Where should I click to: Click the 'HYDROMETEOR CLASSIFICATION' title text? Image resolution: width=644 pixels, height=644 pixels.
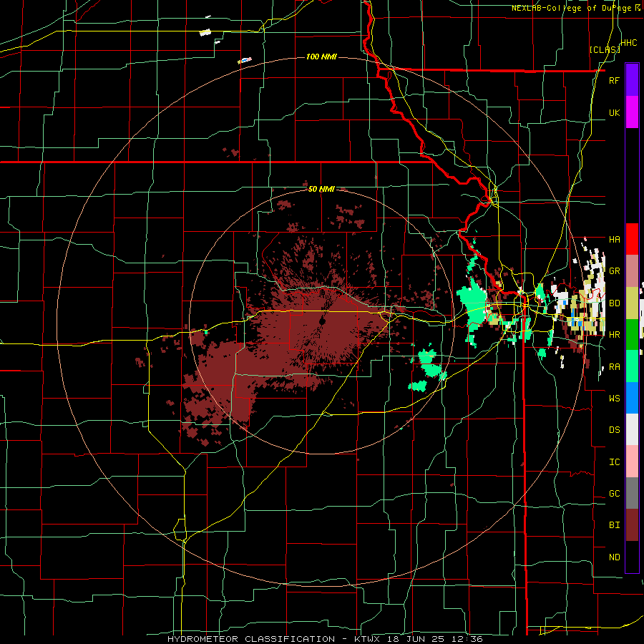(x=251, y=639)
